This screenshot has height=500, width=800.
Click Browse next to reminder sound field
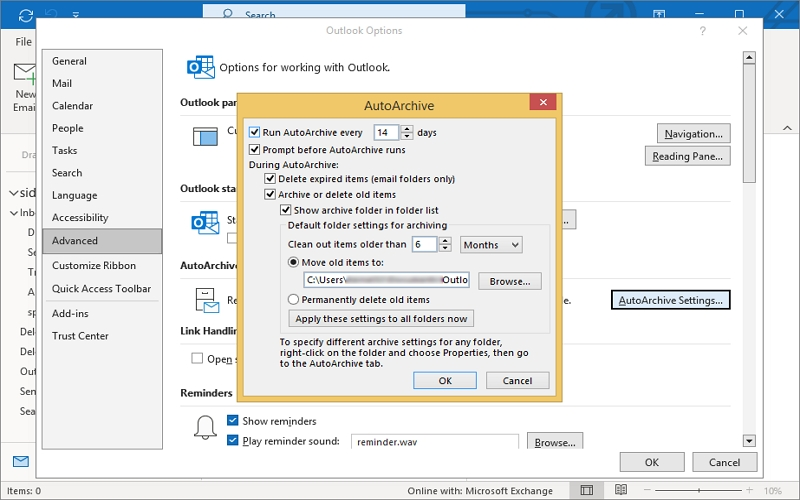(555, 442)
